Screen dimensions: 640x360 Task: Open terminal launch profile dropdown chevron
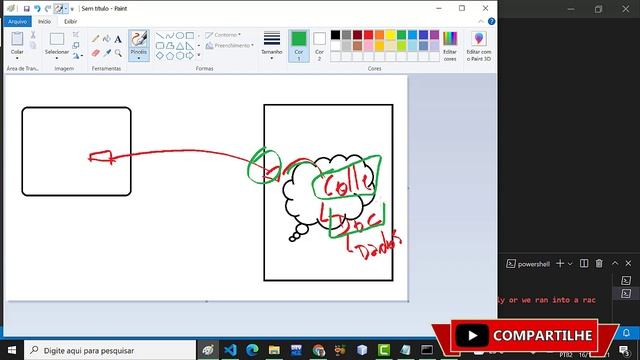[570, 264]
